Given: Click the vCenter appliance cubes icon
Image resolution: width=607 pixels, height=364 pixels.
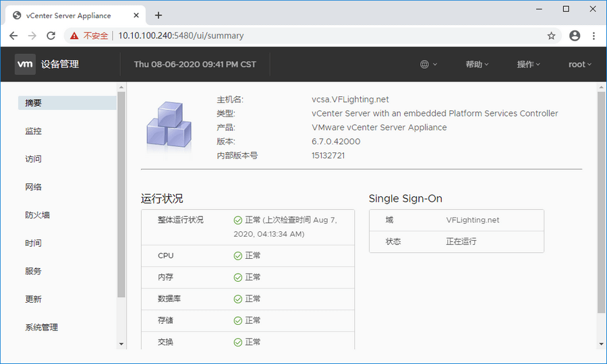Looking at the screenshot, I should (x=169, y=125).
